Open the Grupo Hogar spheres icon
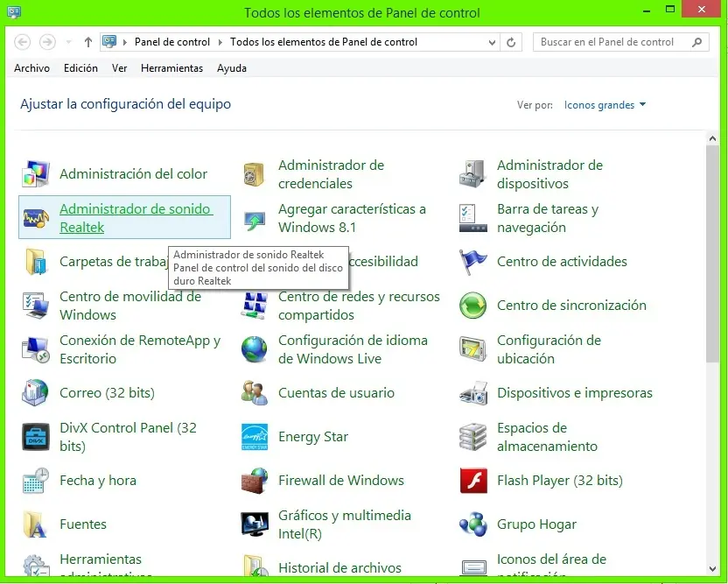The image size is (728, 584). (472, 524)
